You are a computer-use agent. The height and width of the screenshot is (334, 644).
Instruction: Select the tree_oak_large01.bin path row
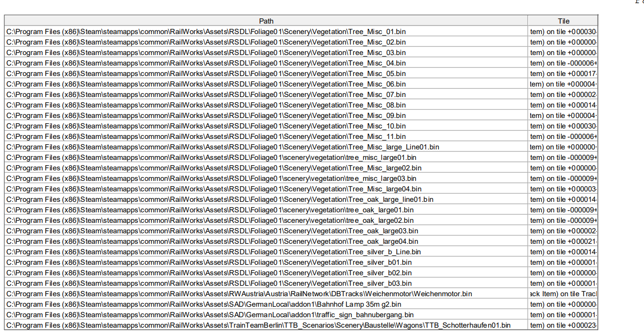266,210
